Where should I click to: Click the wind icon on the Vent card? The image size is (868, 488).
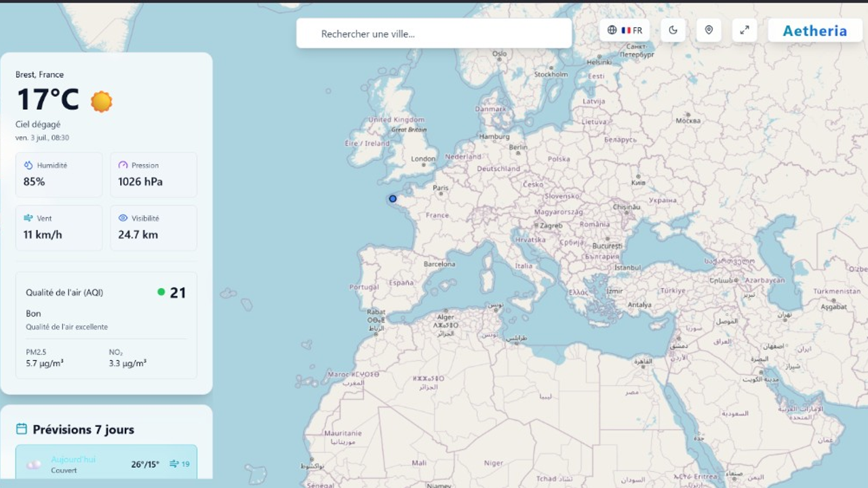pyautogui.click(x=28, y=218)
